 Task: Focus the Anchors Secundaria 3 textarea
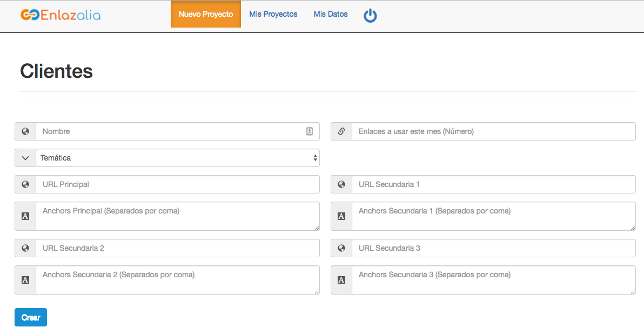494,280
